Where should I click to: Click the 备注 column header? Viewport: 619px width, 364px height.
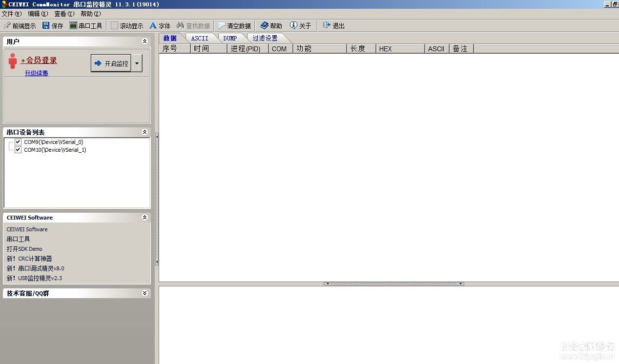pos(461,49)
